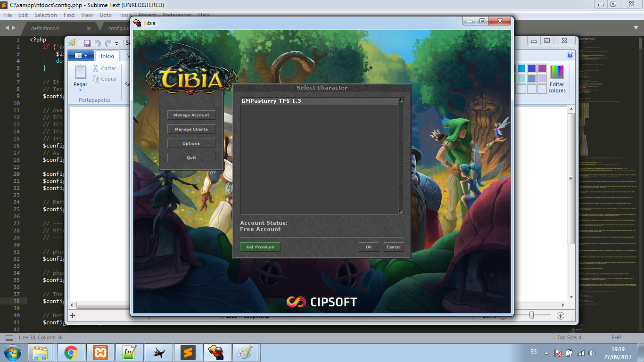Open XAMPP control panel from taskbar
This screenshot has width=644, height=362.
(x=100, y=353)
